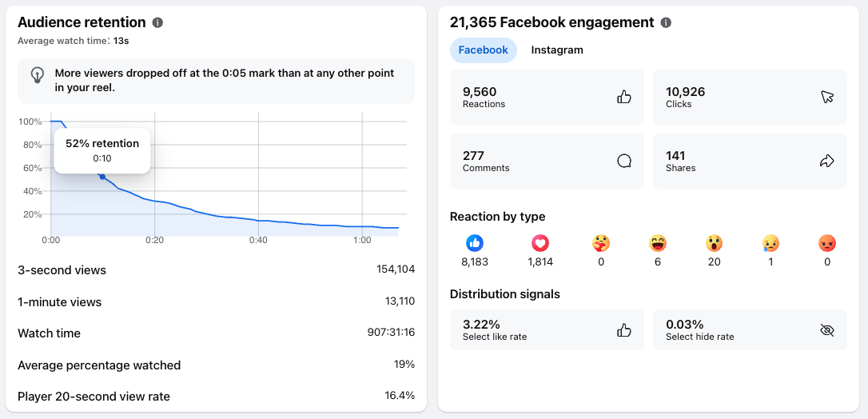The height and width of the screenshot is (419, 868).
Task: Click the Distribution signals heading
Action: click(x=505, y=294)
